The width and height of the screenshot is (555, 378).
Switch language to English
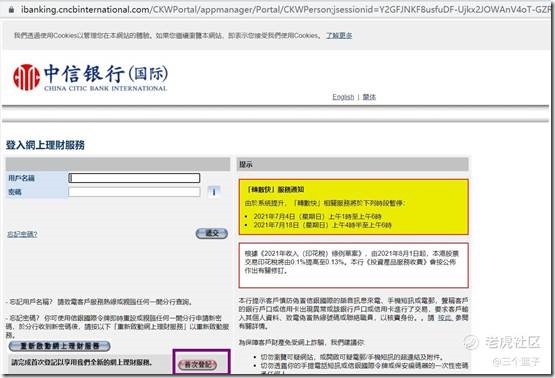click(x=343, y=97)
